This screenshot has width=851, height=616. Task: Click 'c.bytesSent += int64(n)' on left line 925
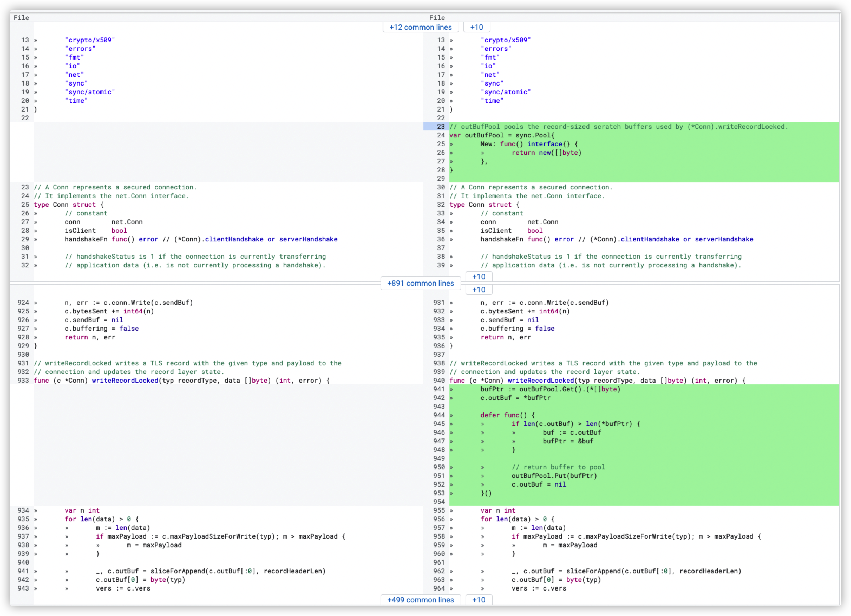pos(109,311)
